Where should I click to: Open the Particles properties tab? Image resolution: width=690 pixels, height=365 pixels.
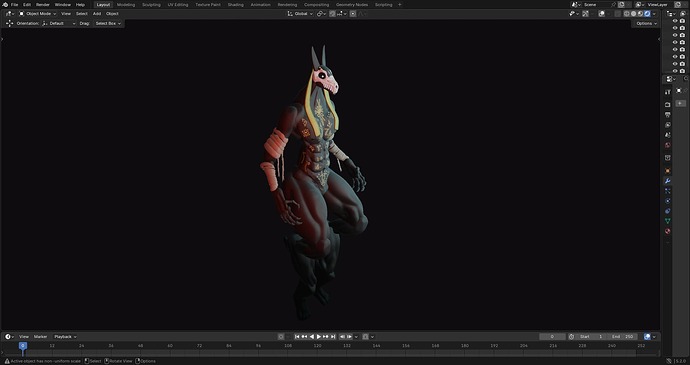(x=668, y=191)
